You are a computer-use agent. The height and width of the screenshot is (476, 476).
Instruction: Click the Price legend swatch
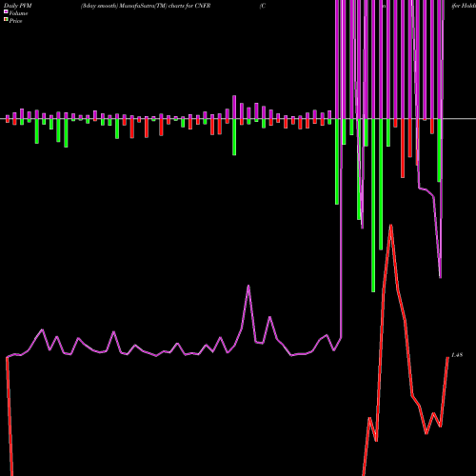click(x=6, y=20)
